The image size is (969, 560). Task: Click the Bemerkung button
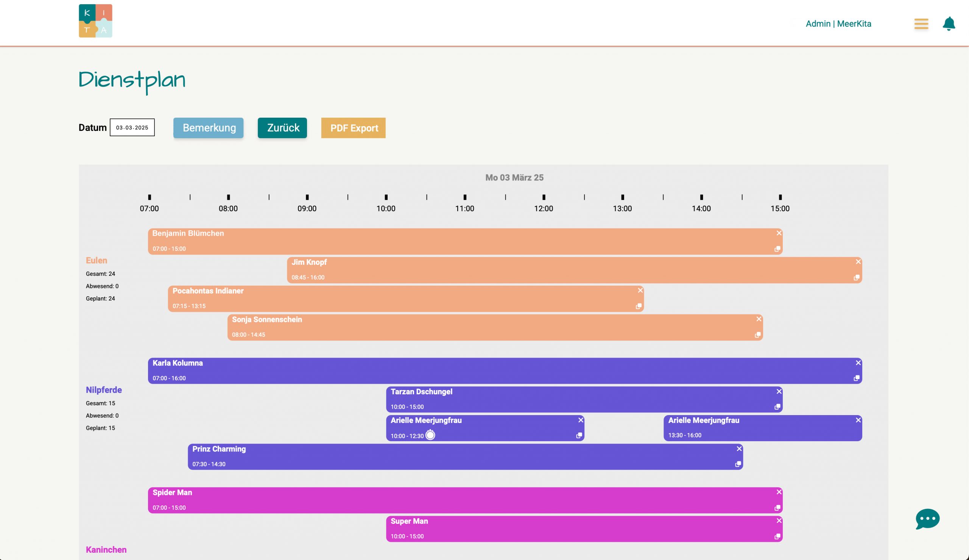pos(209,128)
